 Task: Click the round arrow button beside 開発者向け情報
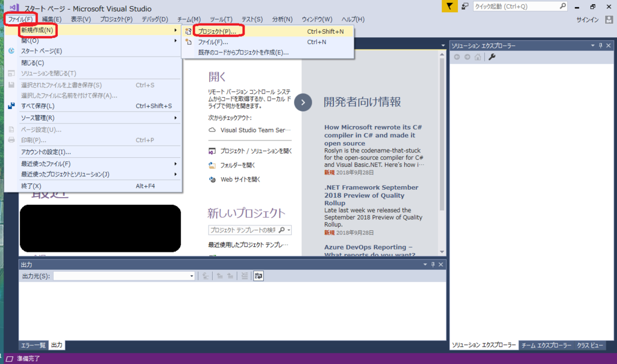click(x=303, y=102)
